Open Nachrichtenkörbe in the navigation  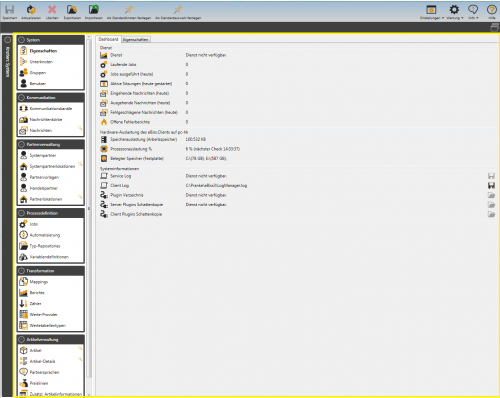coord(46,120)
